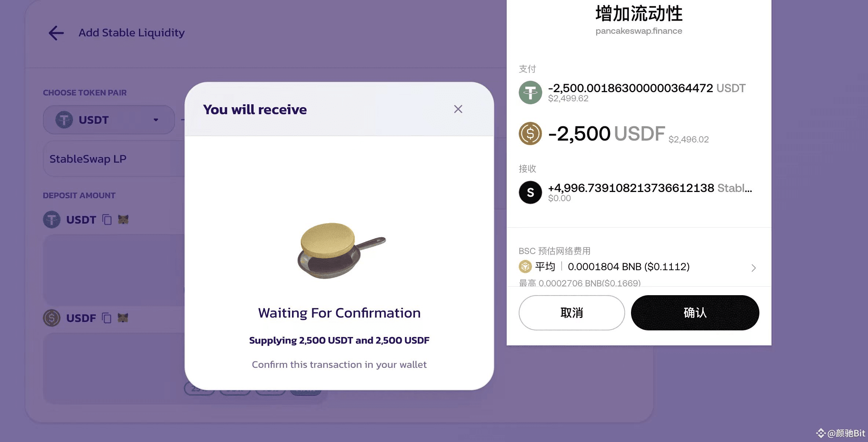The height and width of the screenshot is (442, 868).
Task: Add USDF to MetaMask via fox icon
Action: (123, 318)
